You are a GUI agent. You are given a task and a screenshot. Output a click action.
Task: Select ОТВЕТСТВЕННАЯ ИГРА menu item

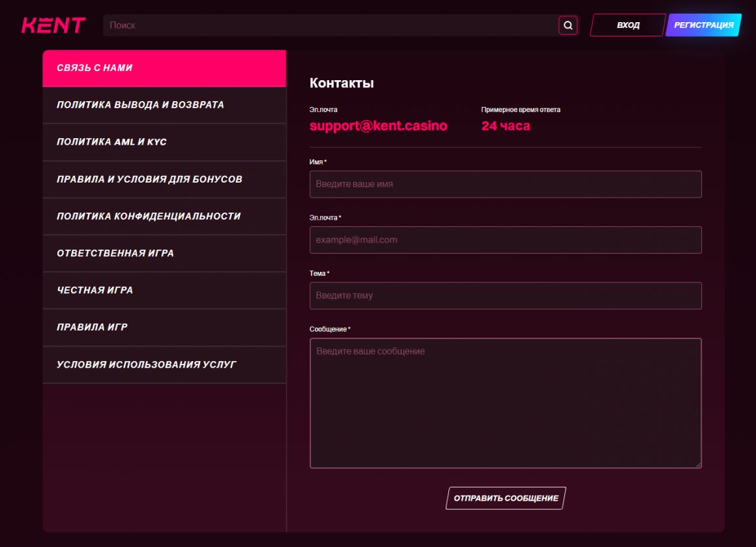click(164, 254)
